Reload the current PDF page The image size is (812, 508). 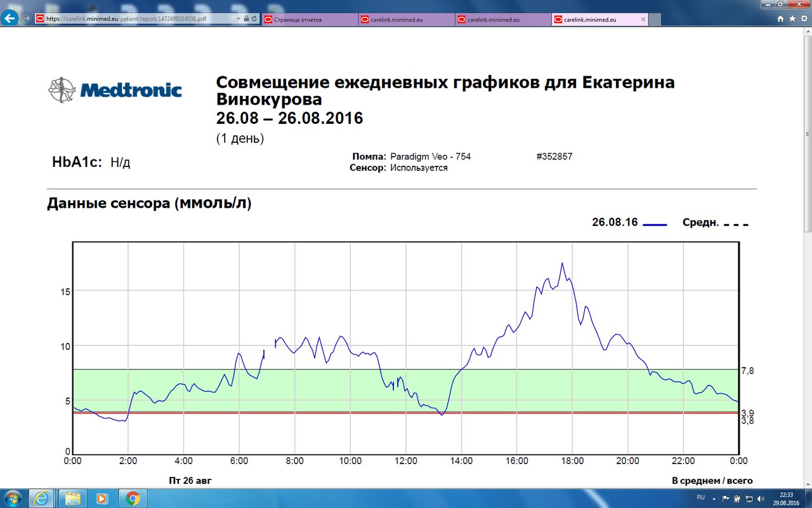point(254,18)
